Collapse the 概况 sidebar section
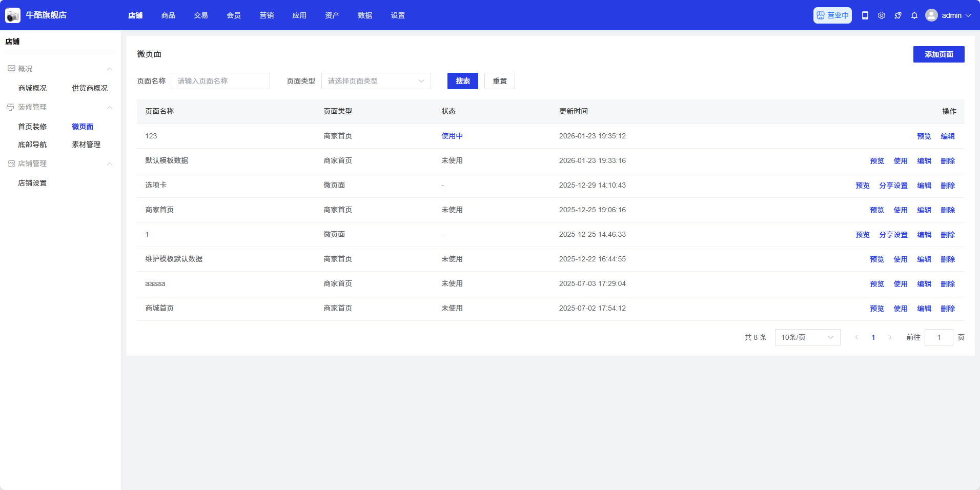 click(x=109, y=69)
